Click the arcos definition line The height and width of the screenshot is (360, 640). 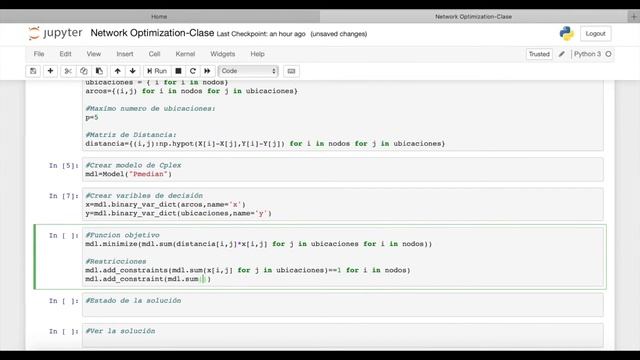click(x=191, y=91)
